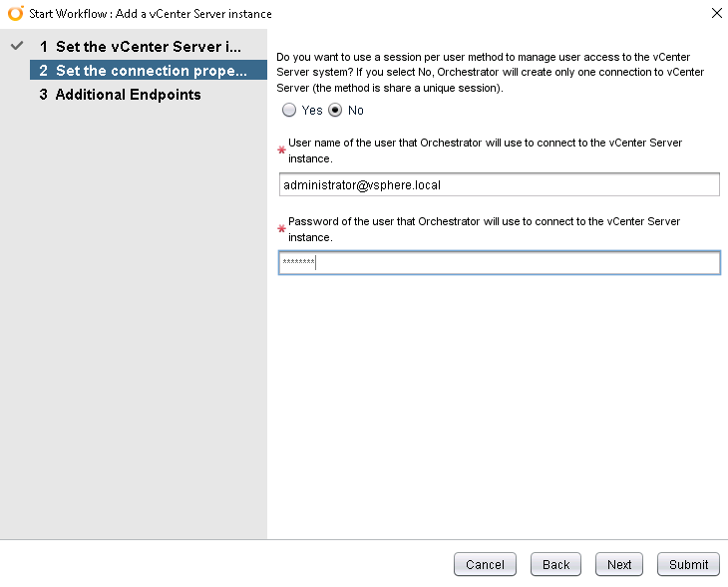This screenshot has height=587, width=728.
Task: Submit the workflow
Action: click(688, 564)
